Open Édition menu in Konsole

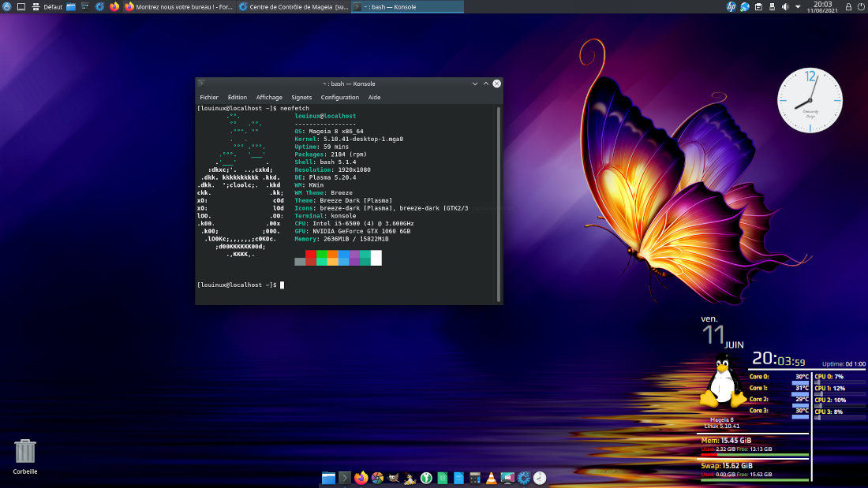click(237, 98)
